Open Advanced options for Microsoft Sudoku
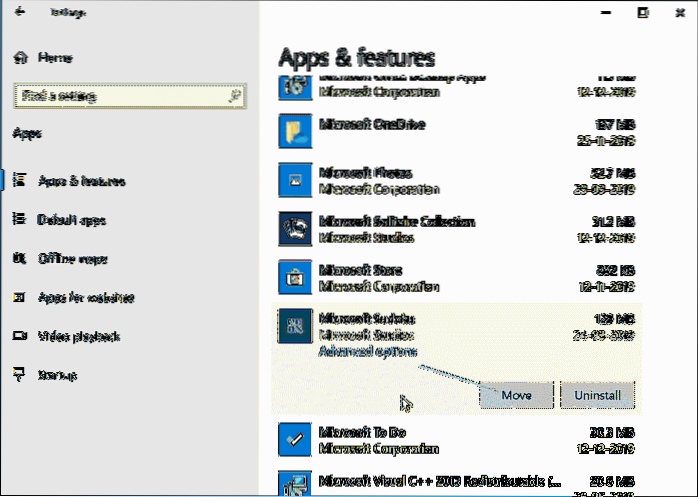This screenshot has width=698, height=497. 368,351
